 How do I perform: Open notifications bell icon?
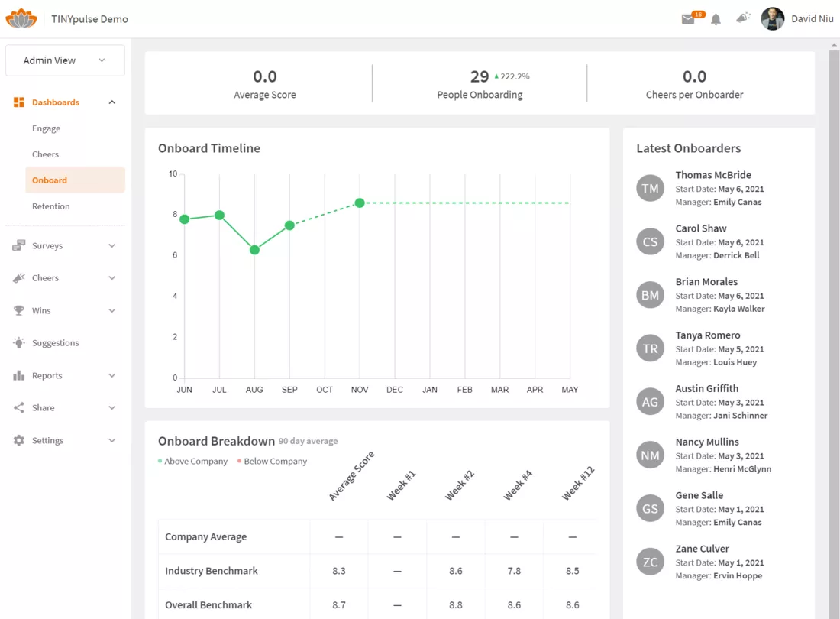point(716,19)
